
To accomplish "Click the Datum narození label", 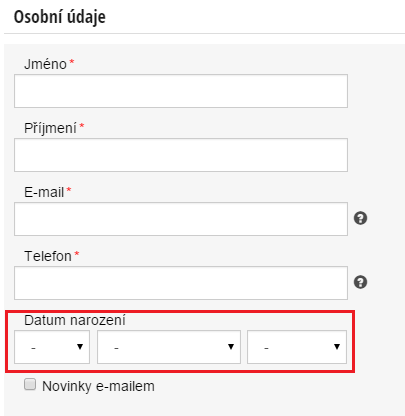I will (75, 320).
